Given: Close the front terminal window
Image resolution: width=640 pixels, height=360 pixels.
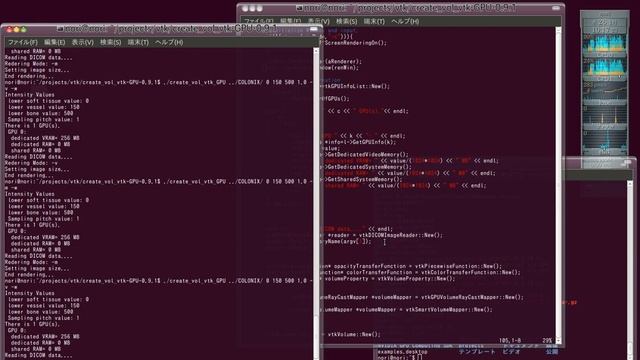Looking at the screenshot, I should click(9, 30).
